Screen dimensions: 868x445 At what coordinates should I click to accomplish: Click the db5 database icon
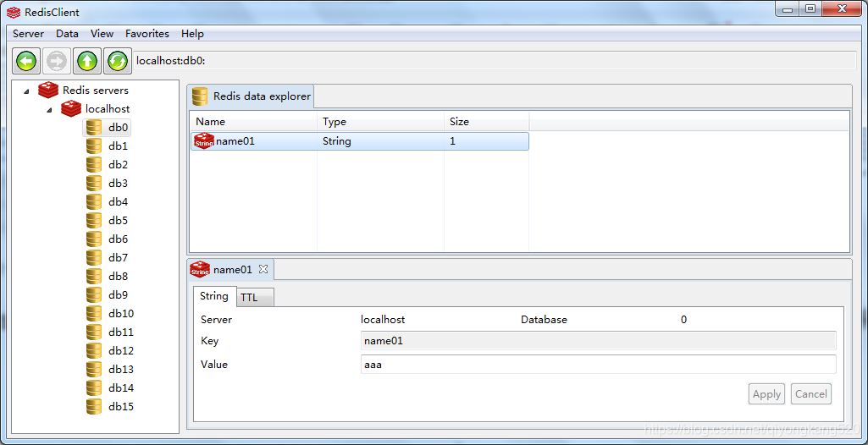[x=94, y=221]
